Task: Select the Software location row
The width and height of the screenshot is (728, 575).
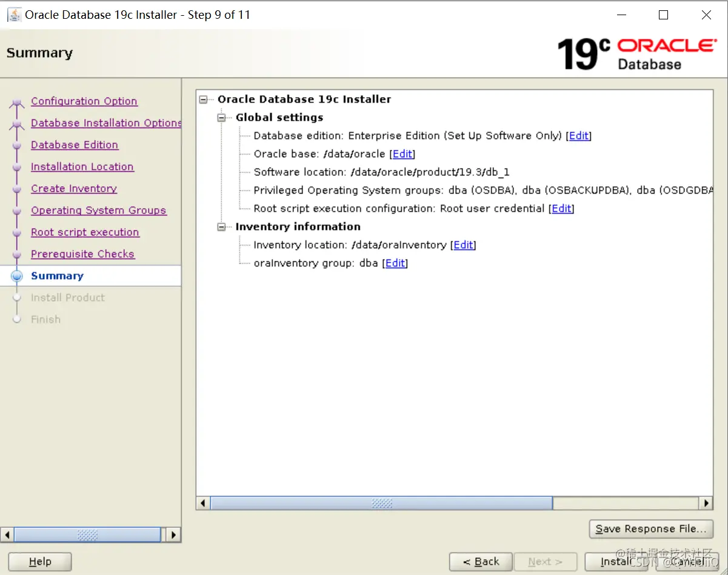Action: pyautogui.click(x=382, y=172)
